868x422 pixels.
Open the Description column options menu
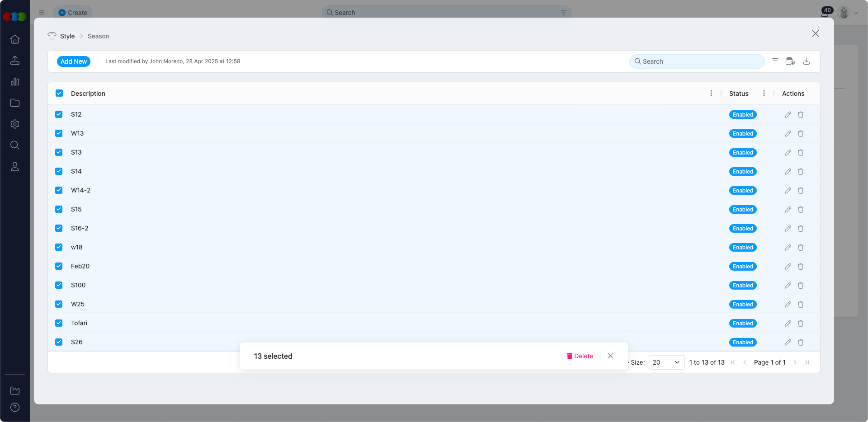click(x=711, y=94)
